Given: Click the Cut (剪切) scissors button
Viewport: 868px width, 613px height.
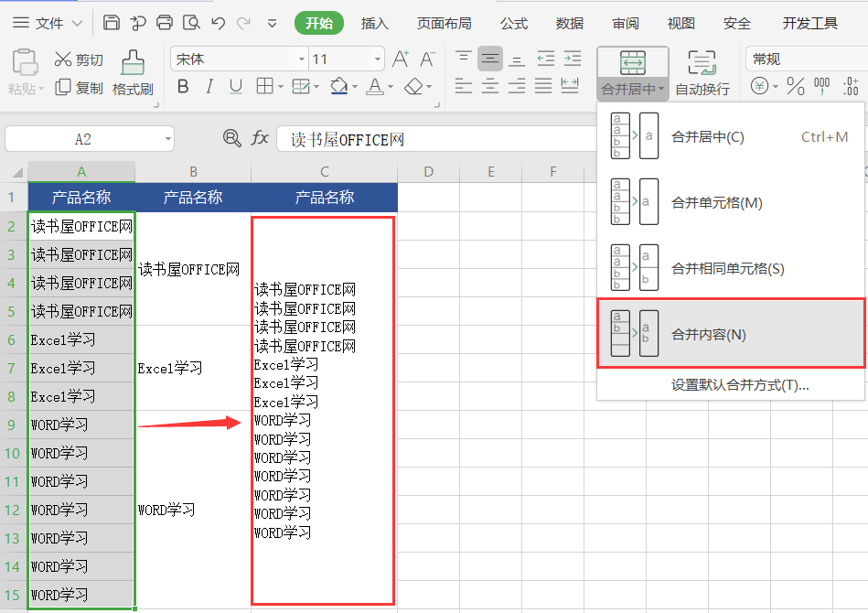Looking at the screenshot, I should pos(79,59).
